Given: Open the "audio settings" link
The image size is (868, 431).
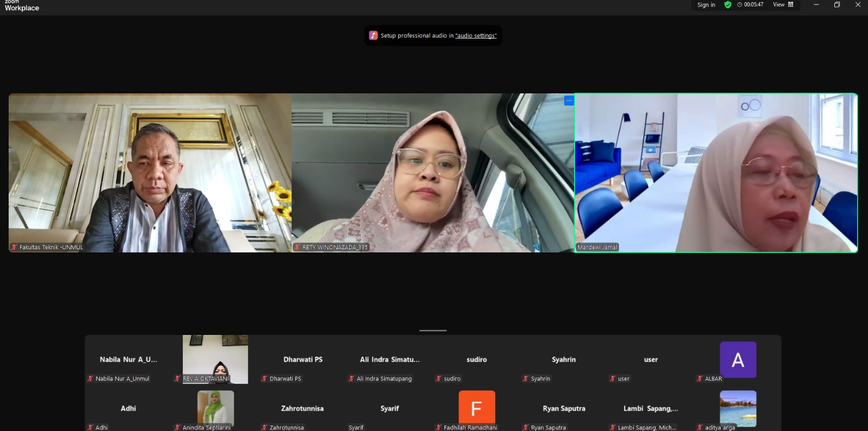Looking at the screenshot, I should coord(476,36).
